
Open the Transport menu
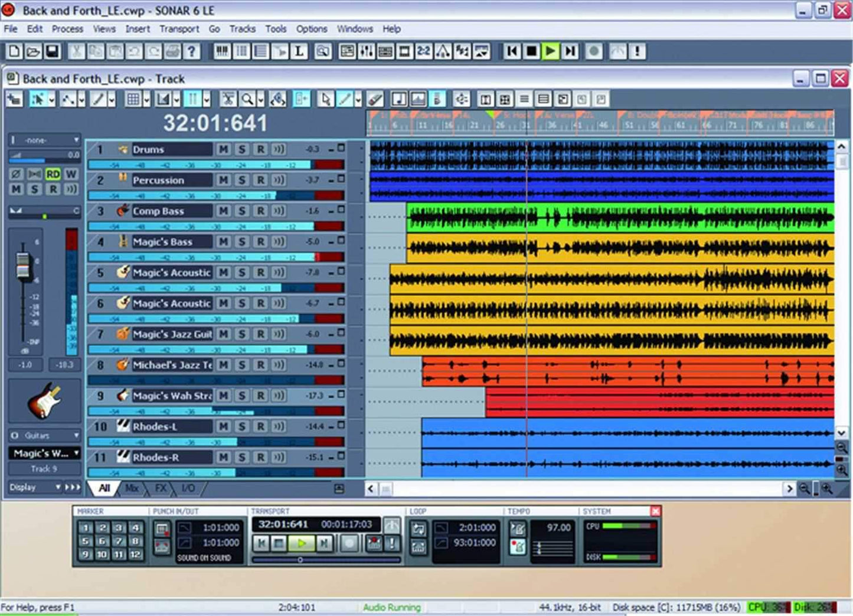(179, 28)
